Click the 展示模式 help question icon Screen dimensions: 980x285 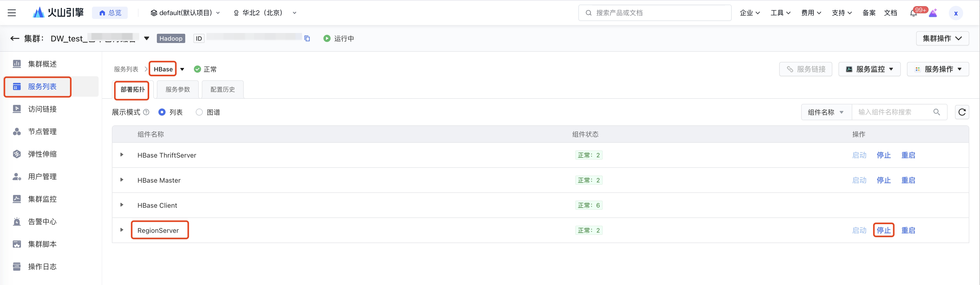coord(146,112)
